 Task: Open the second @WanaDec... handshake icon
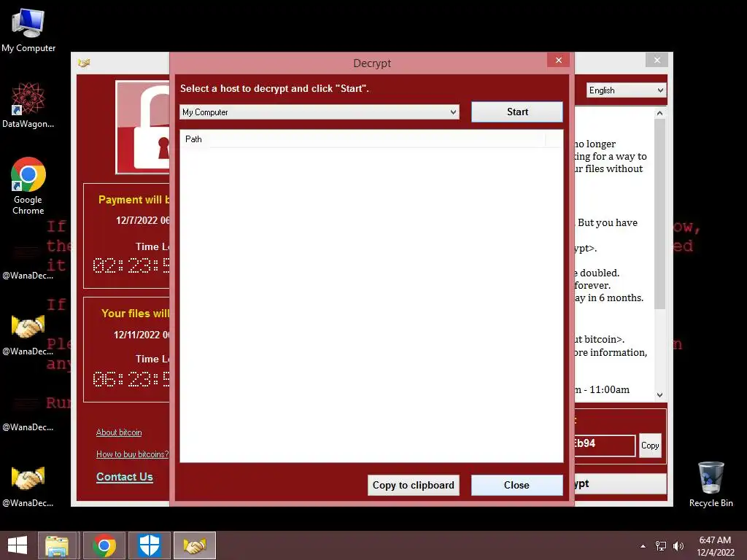coord(28,335)
